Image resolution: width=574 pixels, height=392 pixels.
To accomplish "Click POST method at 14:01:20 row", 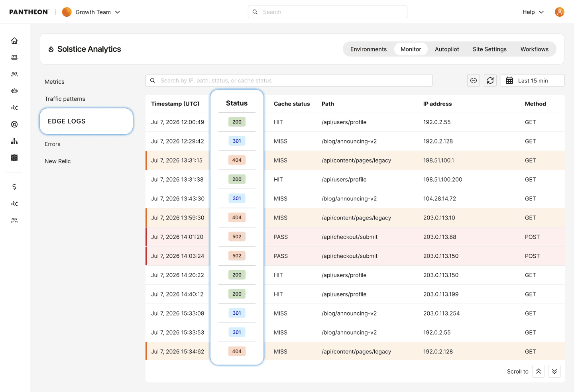I will (x=532, y=237).
